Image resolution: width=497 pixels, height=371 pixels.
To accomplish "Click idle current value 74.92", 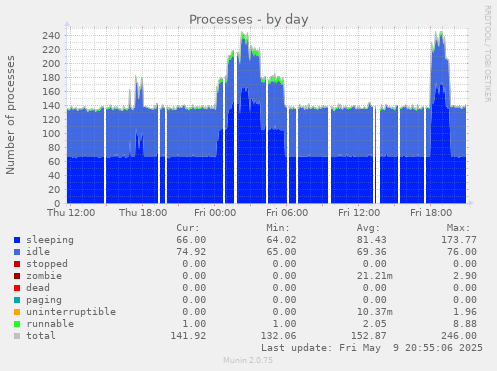I will (191, 252).
